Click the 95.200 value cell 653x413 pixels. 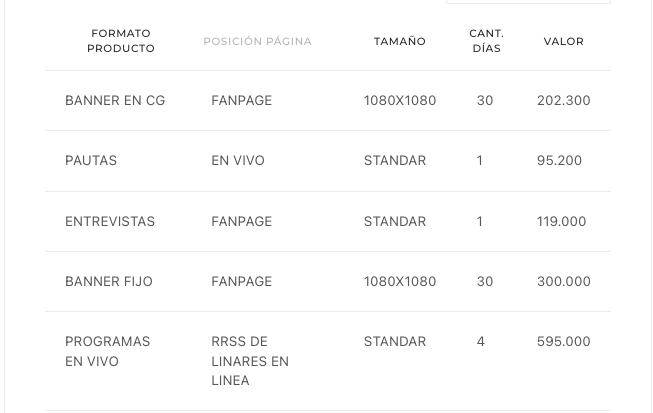[x=559, y=160]
